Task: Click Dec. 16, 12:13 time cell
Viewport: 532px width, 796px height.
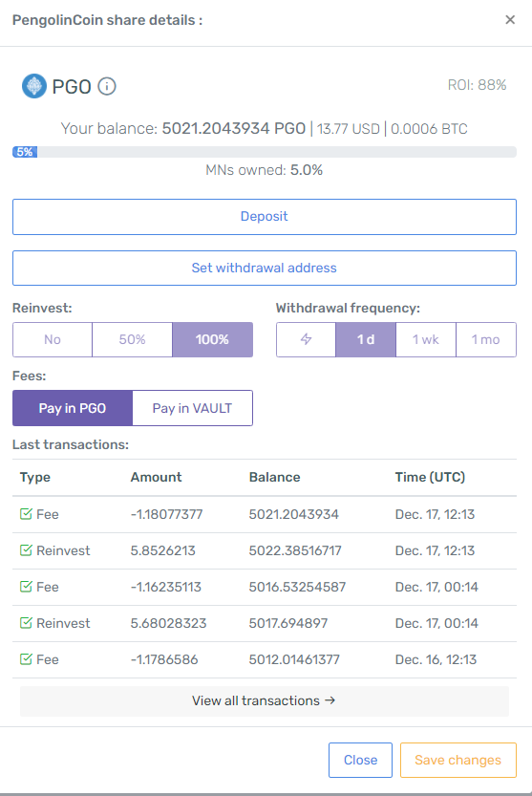Action: pos(436,659)
